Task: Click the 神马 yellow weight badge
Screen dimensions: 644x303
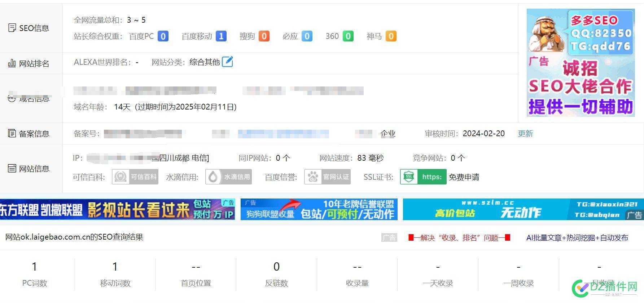Action: pyautogui.click(x=391, y=36)
